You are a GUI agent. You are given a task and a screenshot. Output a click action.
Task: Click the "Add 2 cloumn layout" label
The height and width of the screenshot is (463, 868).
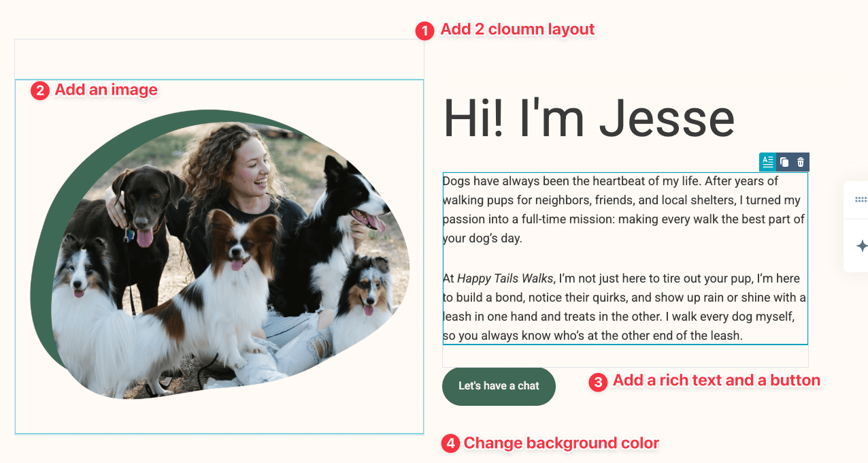pyautogui.click(x=518, y=29)
